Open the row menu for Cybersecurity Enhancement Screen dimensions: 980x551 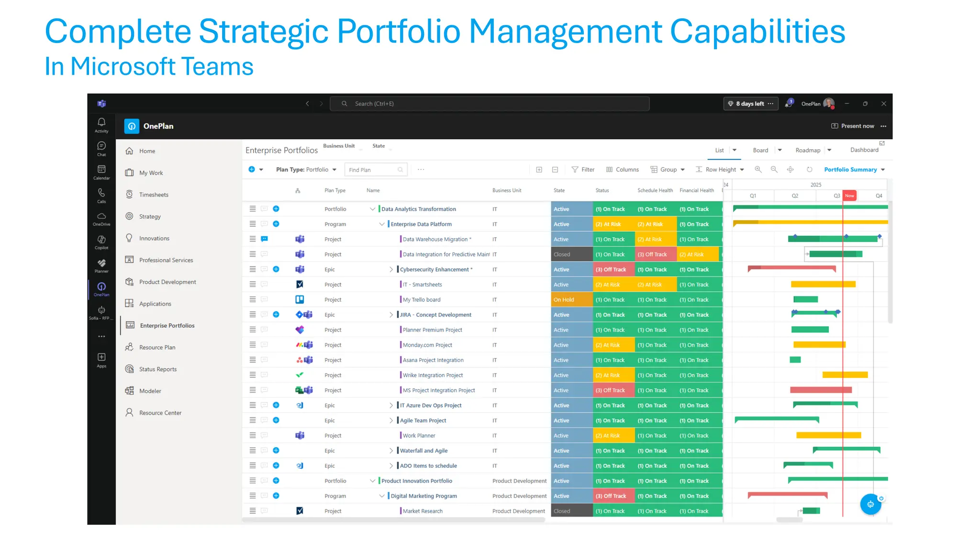(x=253, y=269)
